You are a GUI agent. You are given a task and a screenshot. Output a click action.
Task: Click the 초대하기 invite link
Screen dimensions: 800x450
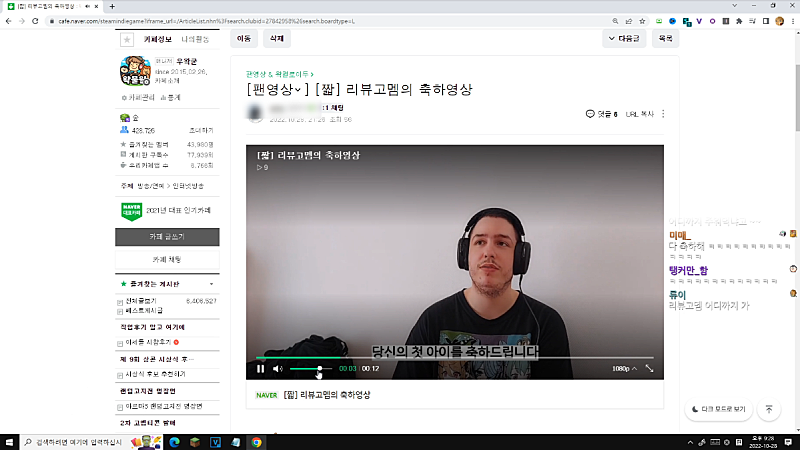[201, 131]
